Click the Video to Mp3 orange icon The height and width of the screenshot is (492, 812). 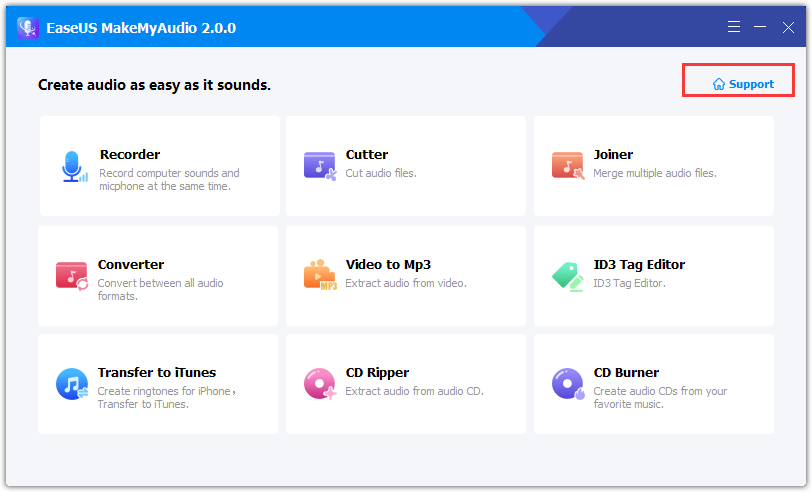point(320,274)
